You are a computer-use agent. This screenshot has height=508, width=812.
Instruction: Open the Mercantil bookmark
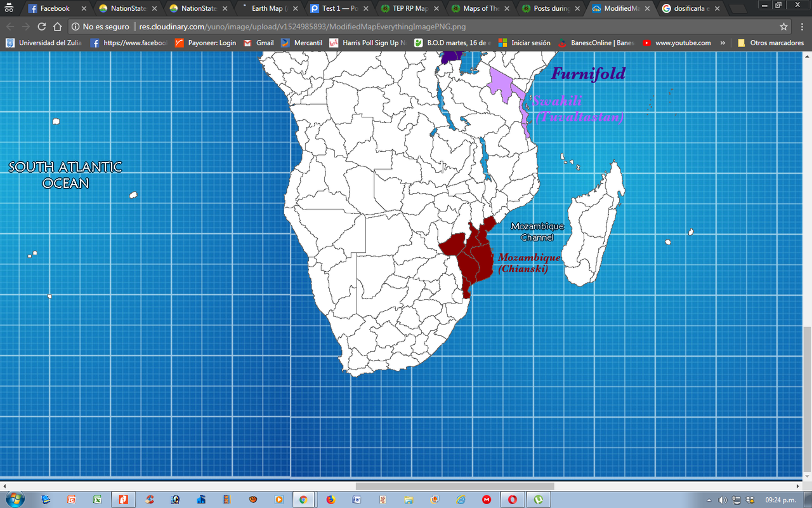(x=302, y=43)
